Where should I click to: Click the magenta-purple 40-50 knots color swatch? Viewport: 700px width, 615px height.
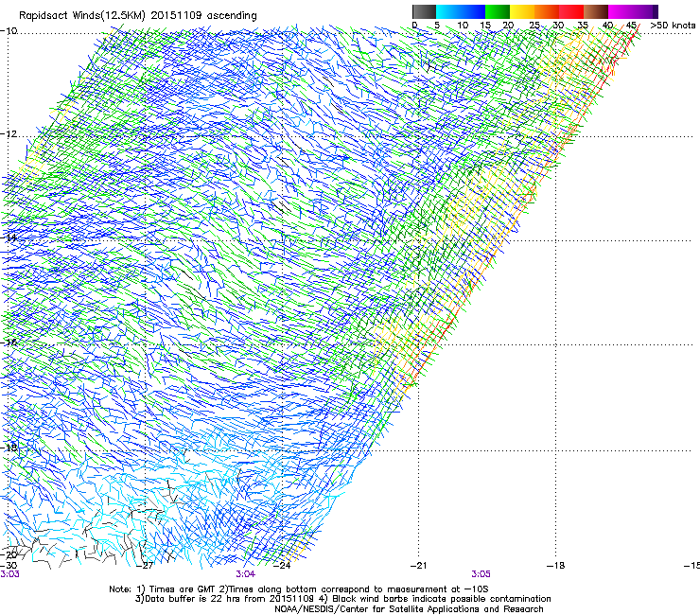coord(633,11)
